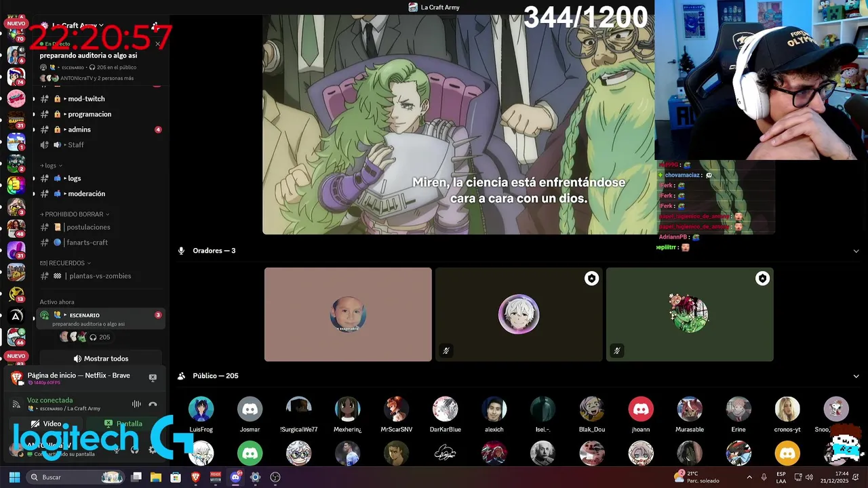The width and height of the screenshot is (868, 488).
Task: Open the logs text channel
Action: pyautogui.click(x=100, y=178)
